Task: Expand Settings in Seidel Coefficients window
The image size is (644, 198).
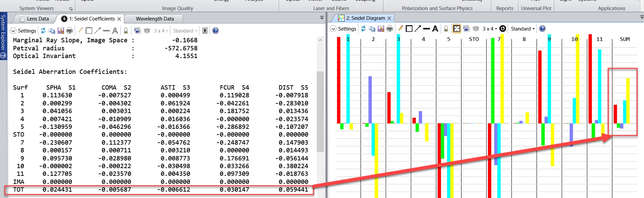Action: pos(23,31)
